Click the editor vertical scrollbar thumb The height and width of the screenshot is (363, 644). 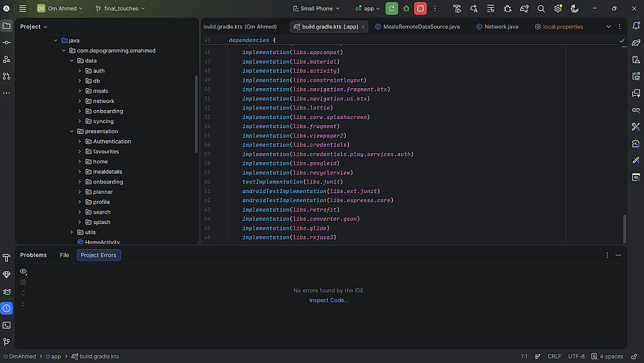(623, 228)
